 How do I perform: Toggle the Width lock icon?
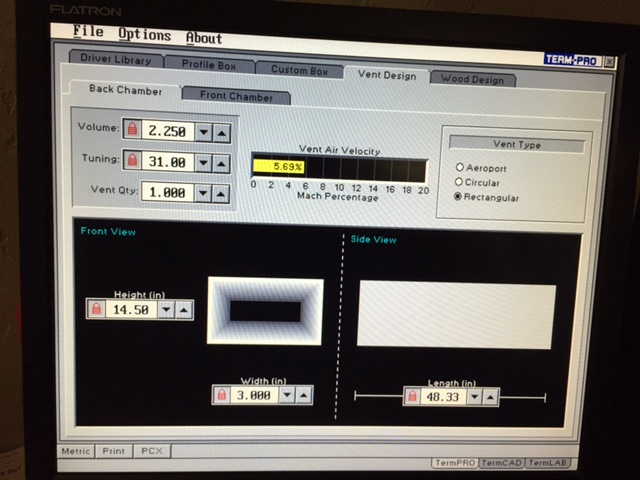pos(222,395)
